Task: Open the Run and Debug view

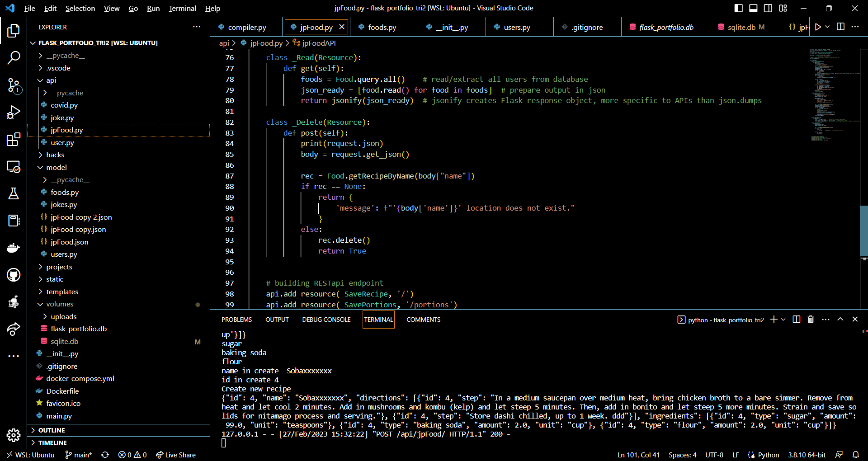Action: [x=14, y=112]
